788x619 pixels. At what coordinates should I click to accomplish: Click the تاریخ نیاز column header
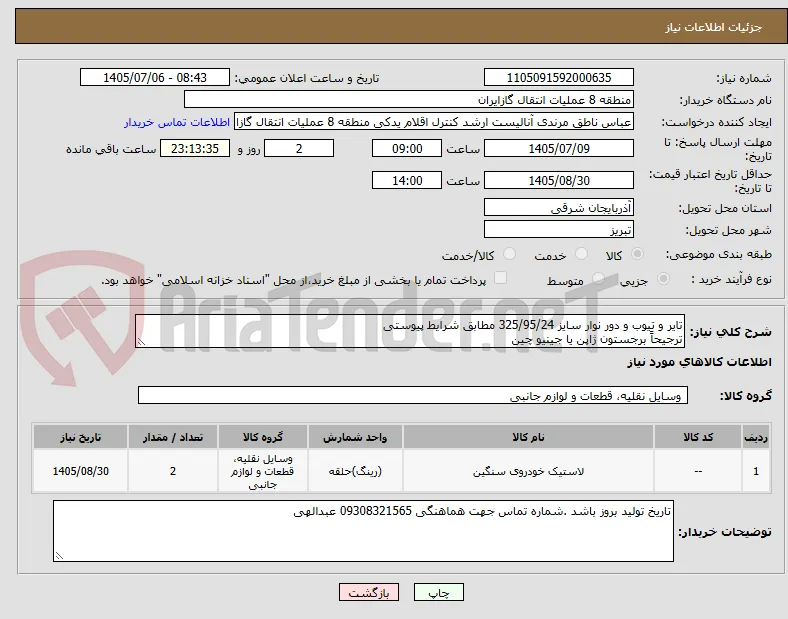(80, 437)
